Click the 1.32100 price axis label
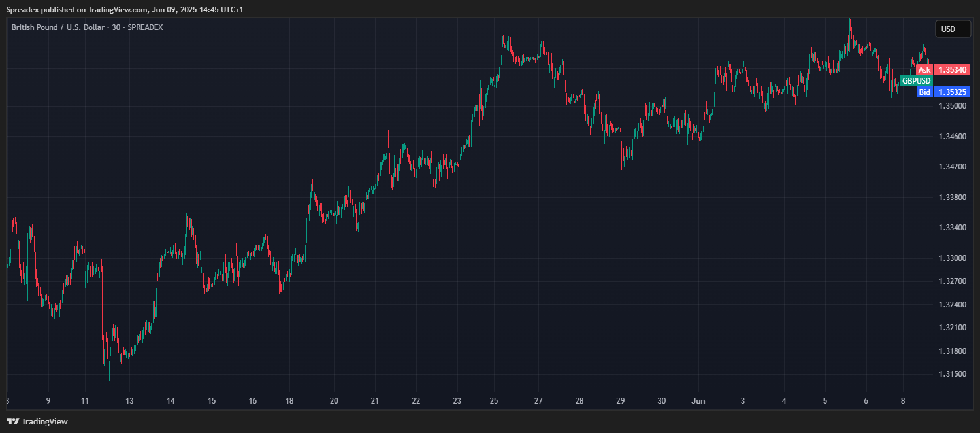 (x=952, y=328)
